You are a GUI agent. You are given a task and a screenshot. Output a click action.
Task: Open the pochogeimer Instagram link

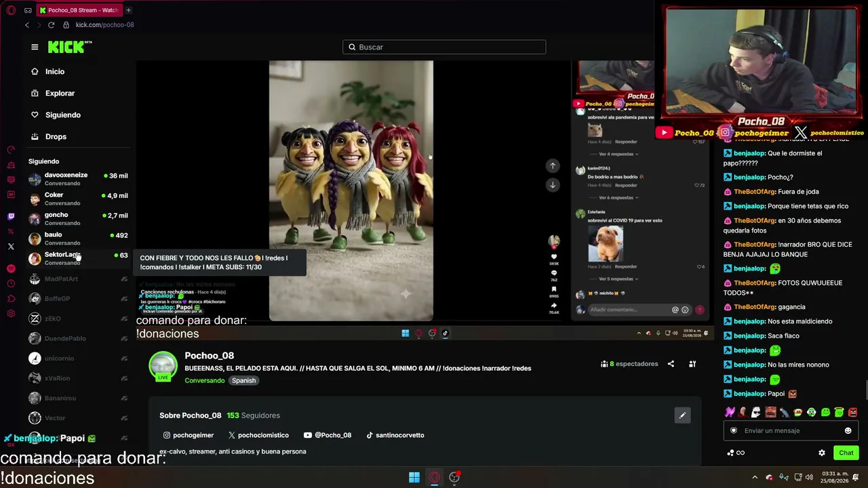pyautogui.click(x=189, y=435)
